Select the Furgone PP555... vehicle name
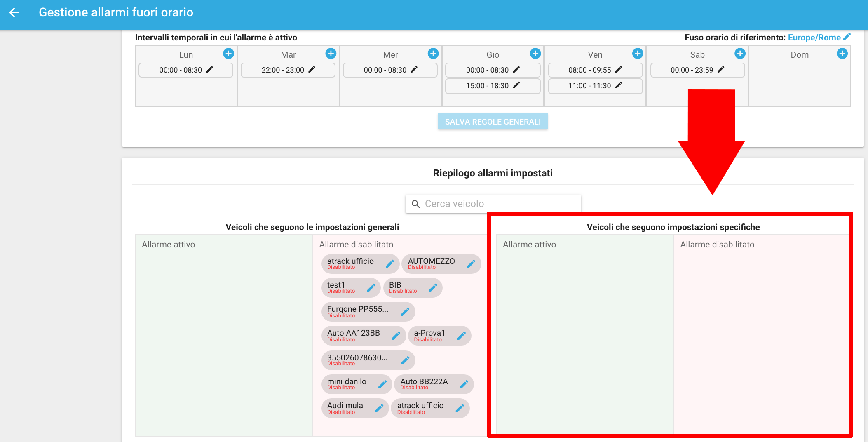This screenshot has width=868, height=442. point(357,309)
